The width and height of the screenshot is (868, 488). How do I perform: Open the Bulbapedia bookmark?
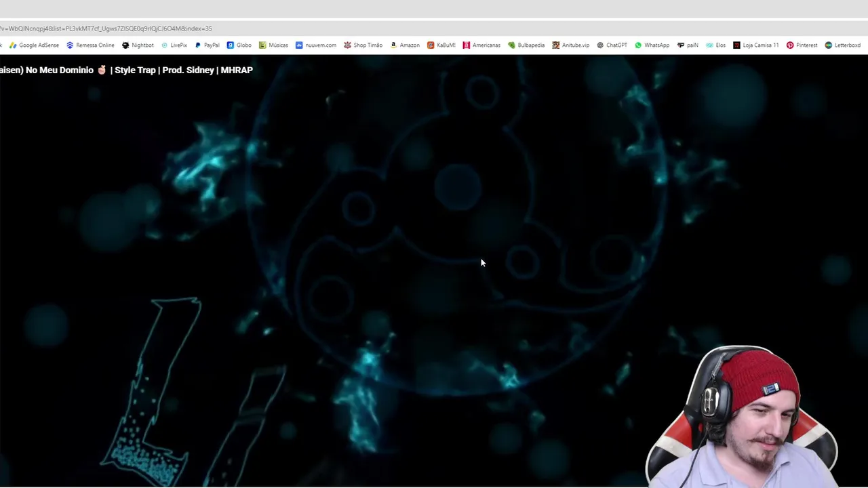tap(526, 45)
